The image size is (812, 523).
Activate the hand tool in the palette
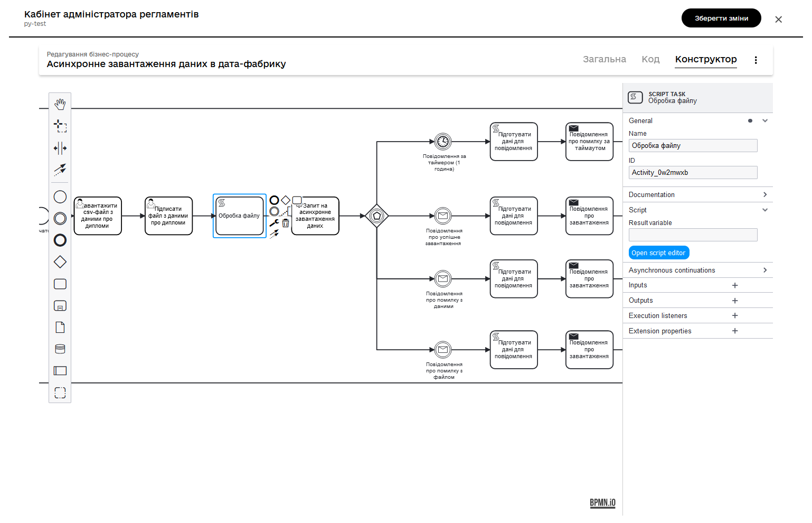pyautogui.click(x=60, y=104)
